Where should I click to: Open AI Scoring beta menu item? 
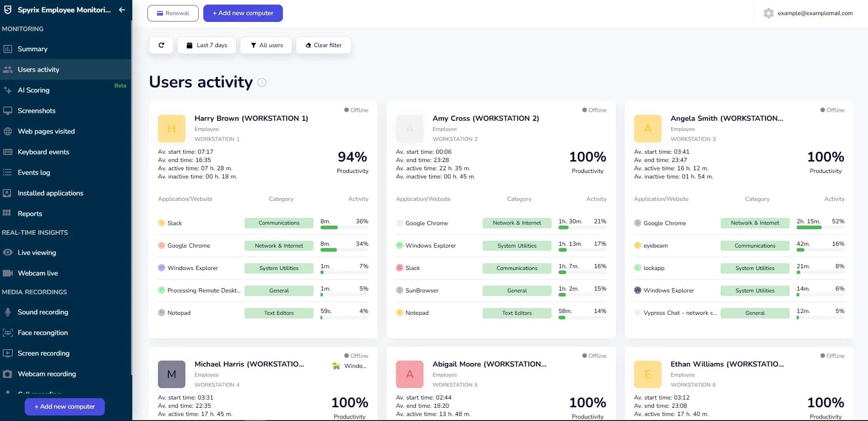(33, 90)
